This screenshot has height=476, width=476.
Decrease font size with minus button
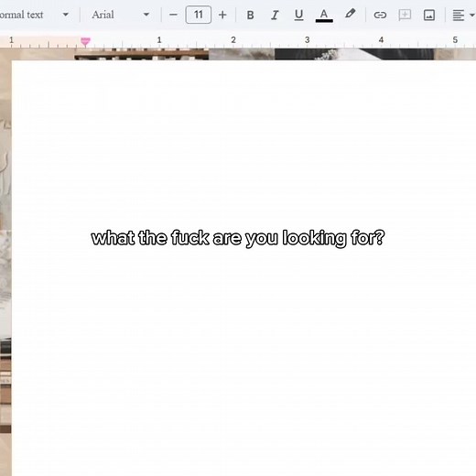pyautogui.click(x=173, y=15)
